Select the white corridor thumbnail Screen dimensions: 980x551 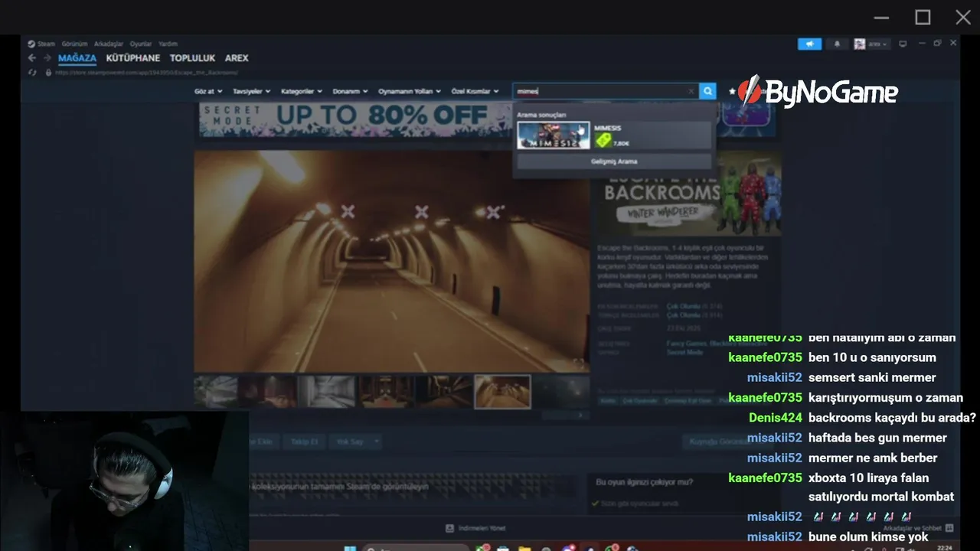tap(326, 391)
